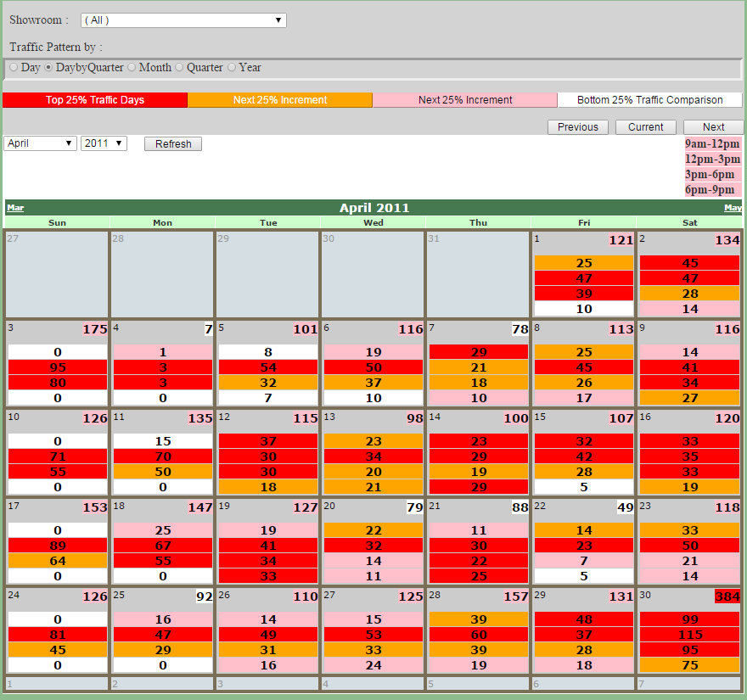Expand the April month selector
This screenshot has width=747, height=700.
pos(40,143)
